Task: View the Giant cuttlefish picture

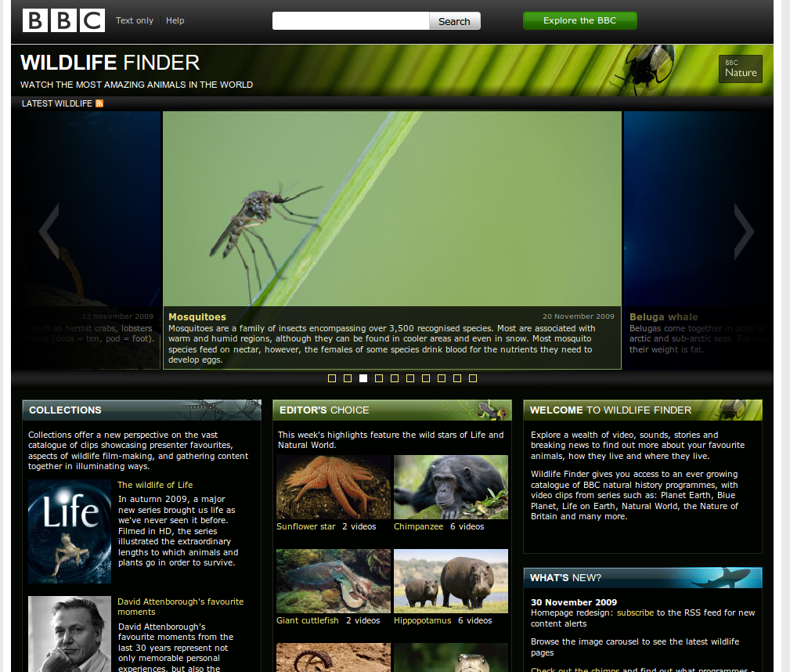Action: click(334, 580)
